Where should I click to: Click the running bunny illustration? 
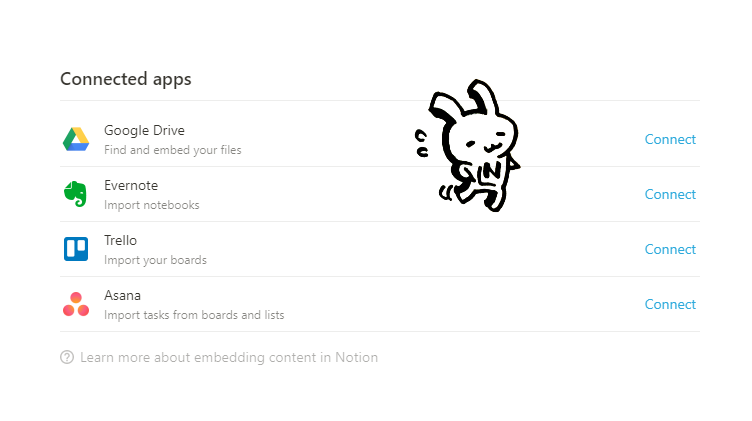[467, 145]
